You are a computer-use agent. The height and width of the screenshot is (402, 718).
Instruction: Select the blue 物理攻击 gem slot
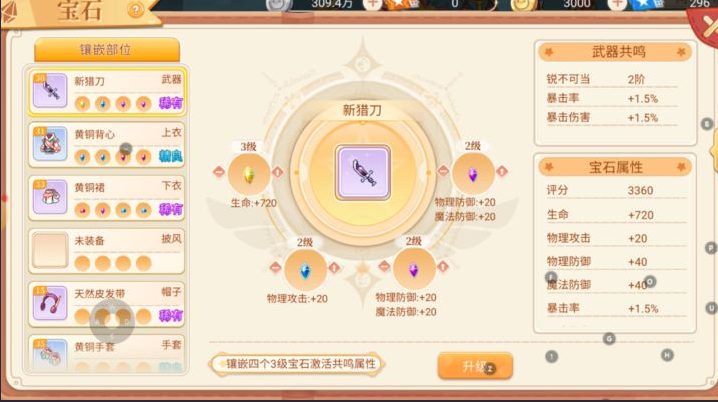pos(305,270)
